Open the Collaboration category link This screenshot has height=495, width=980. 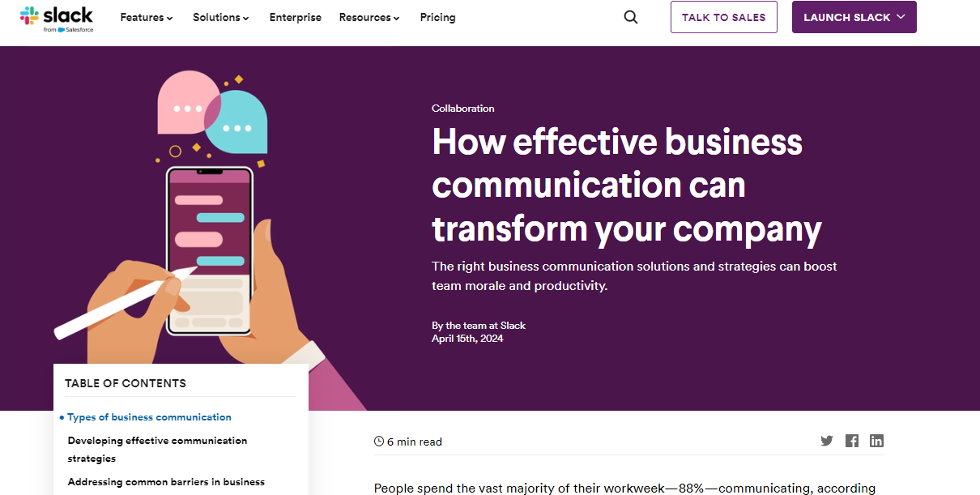[x=463, y=109]
